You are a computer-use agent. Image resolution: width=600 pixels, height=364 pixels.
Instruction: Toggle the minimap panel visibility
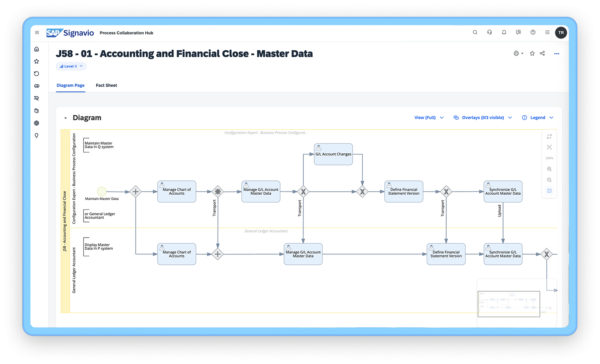click(x=549, y=191)
